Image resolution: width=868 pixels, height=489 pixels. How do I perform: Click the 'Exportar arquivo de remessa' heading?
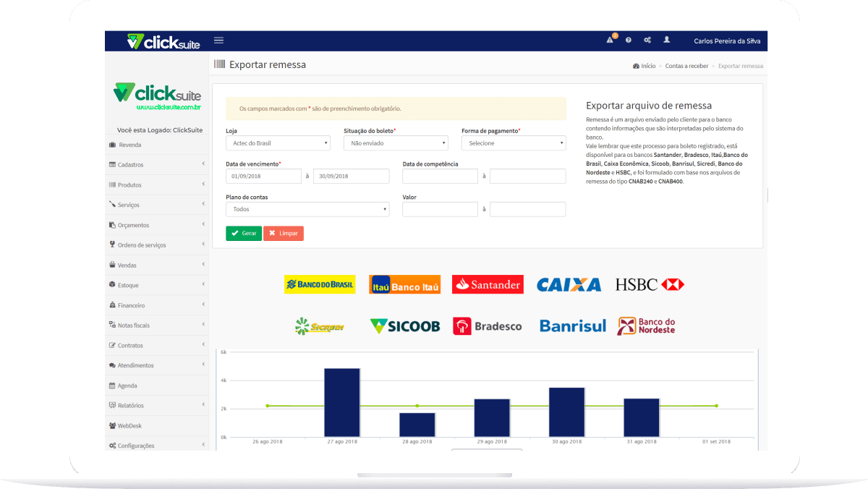point(649,106)
